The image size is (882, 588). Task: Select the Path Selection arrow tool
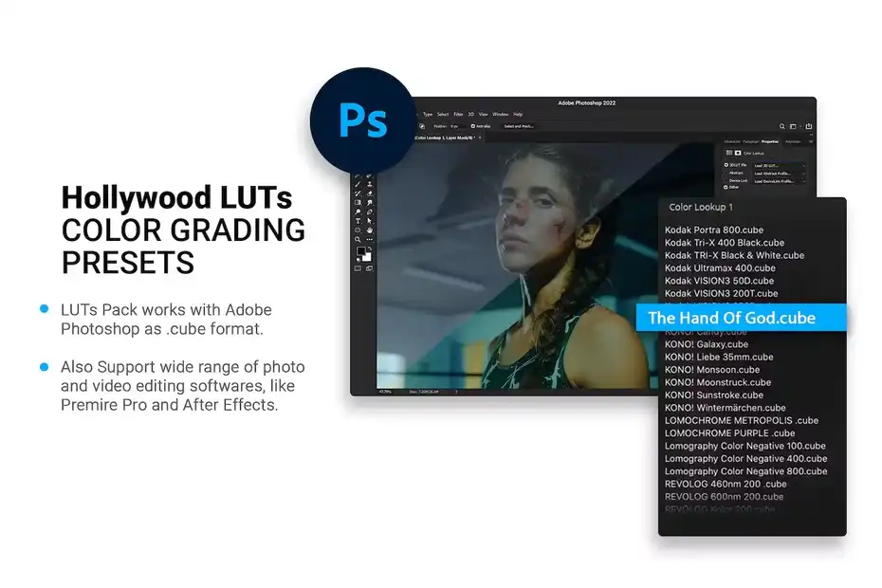coord(370,221)
